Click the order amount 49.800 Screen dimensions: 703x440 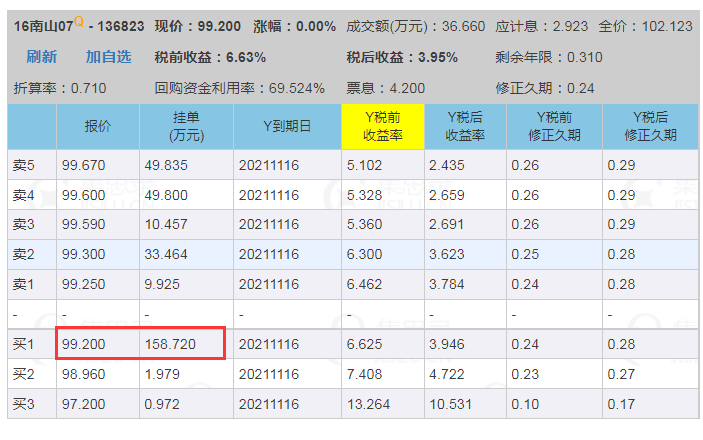coord(166,195)
